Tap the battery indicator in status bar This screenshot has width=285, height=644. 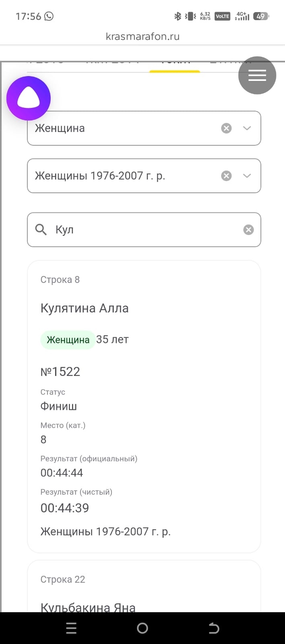261,17
